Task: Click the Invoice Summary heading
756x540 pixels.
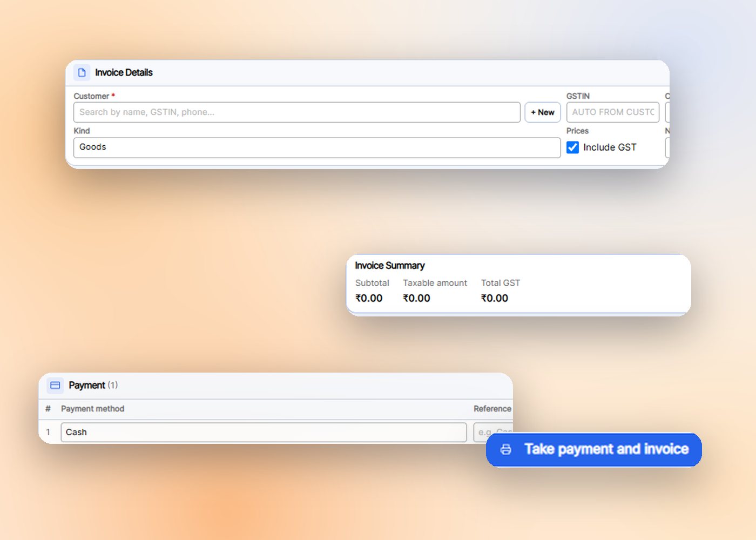Action: tap(390, 266)
